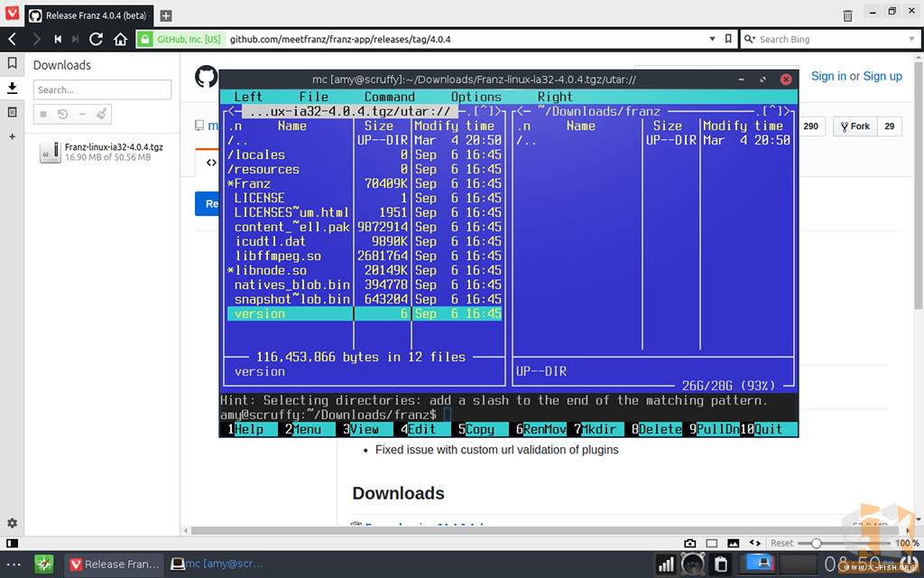Open the Left menu in Midnight Commander

(248, 97)
